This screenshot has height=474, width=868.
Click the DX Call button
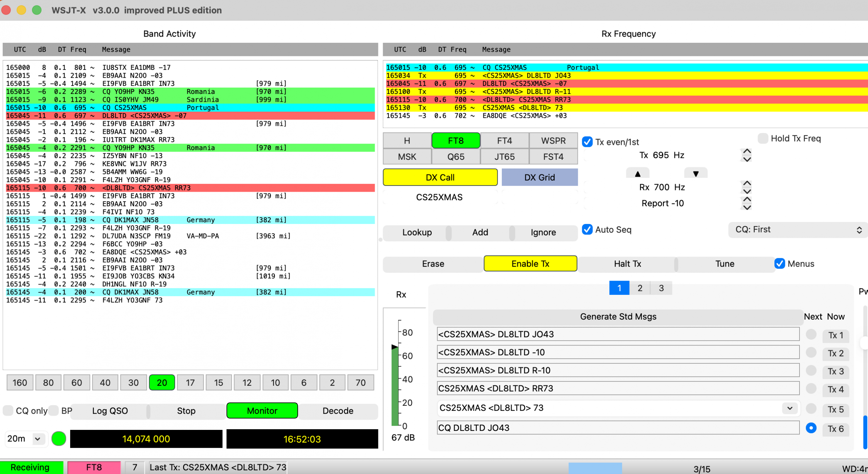[440, 177]
